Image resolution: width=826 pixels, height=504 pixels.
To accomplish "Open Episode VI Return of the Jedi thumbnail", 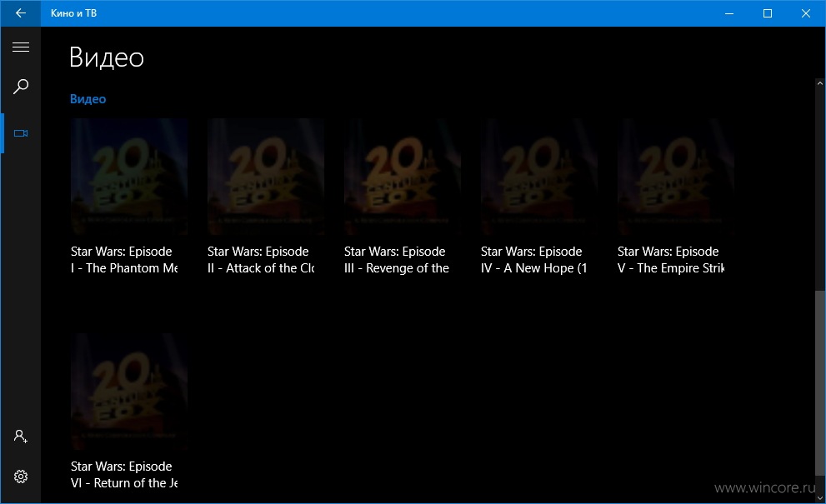I will tap(129, 392).
